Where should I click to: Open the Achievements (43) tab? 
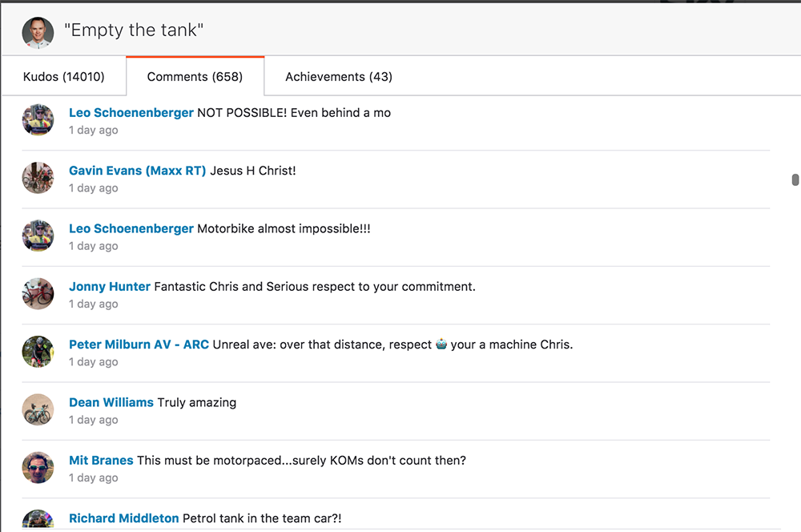(x=338, y=77)
